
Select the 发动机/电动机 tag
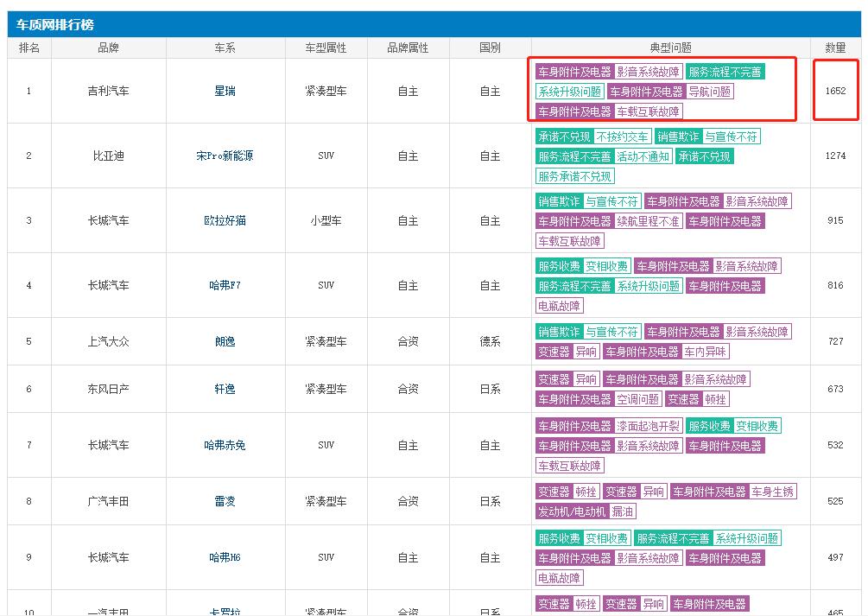573,511
